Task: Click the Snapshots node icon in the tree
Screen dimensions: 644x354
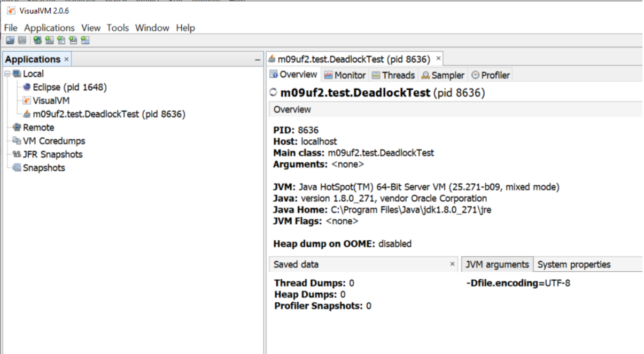Action: [x=17, y=168]
